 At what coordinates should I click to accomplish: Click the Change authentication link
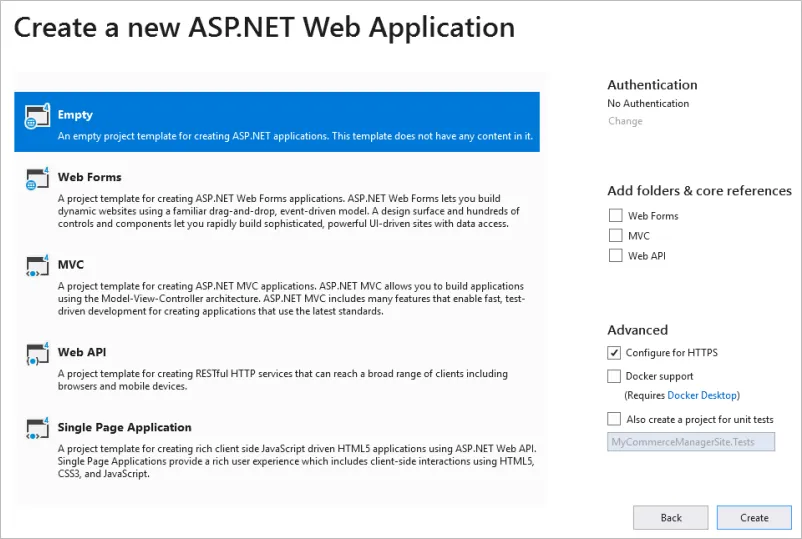[625, 121]
